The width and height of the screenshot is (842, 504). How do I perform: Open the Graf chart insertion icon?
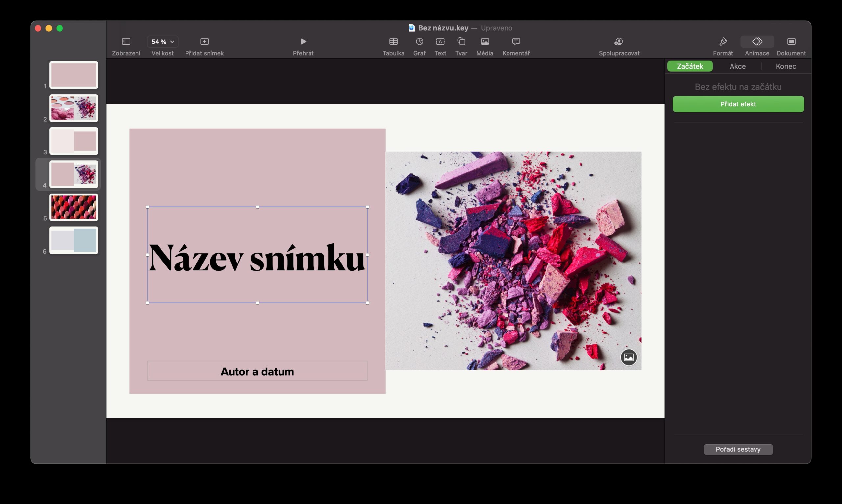click(x=419, y=41)
